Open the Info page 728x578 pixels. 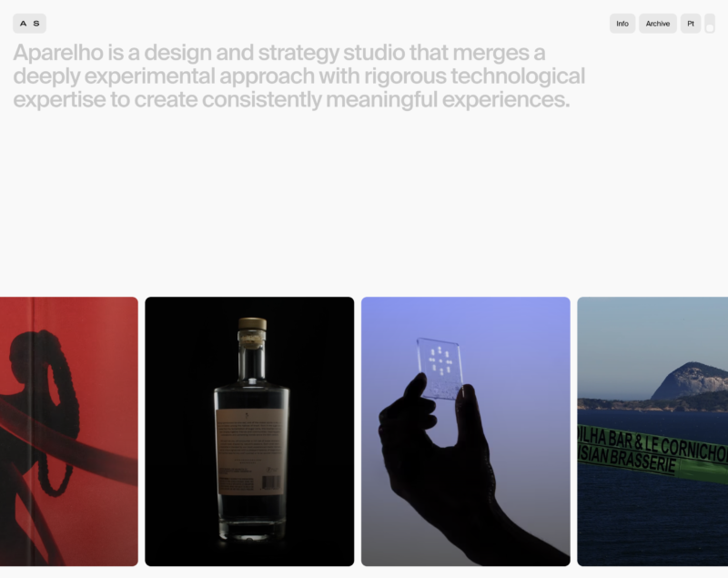click(x=622, y=24)
